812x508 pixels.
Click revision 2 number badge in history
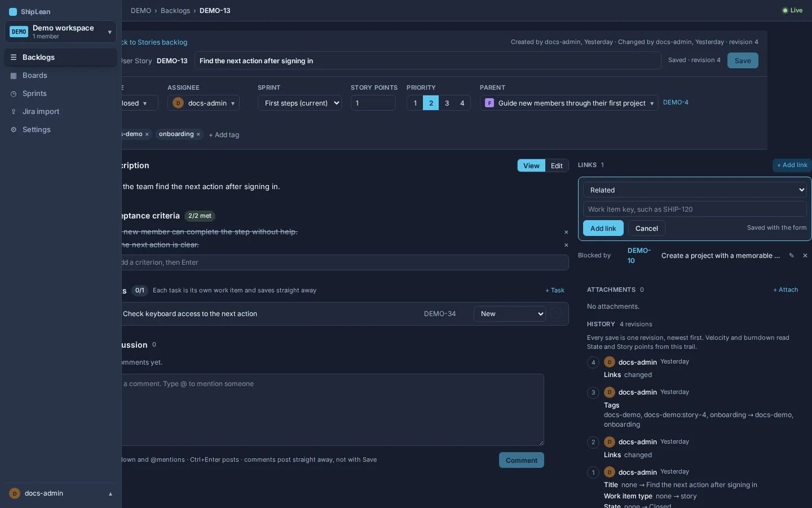593,442
